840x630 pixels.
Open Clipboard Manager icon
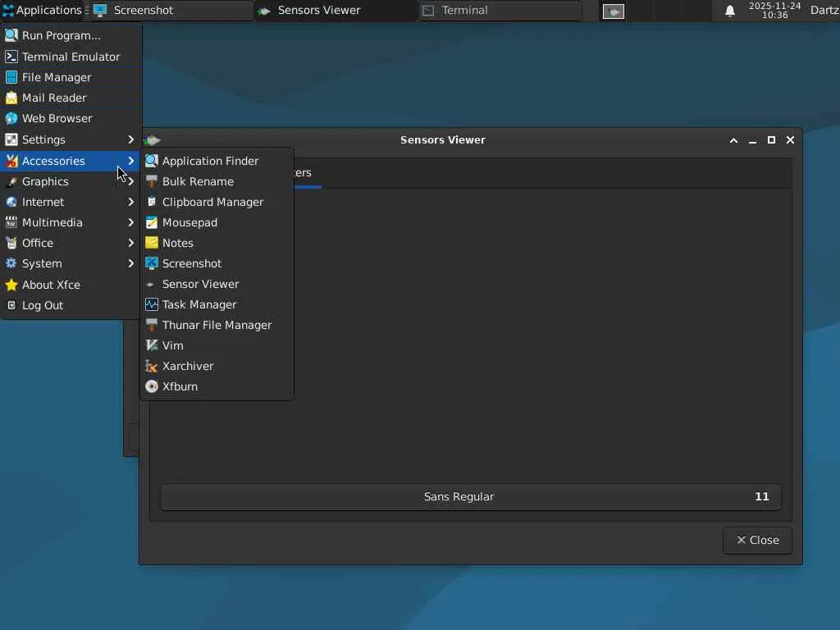coord(152,202)
